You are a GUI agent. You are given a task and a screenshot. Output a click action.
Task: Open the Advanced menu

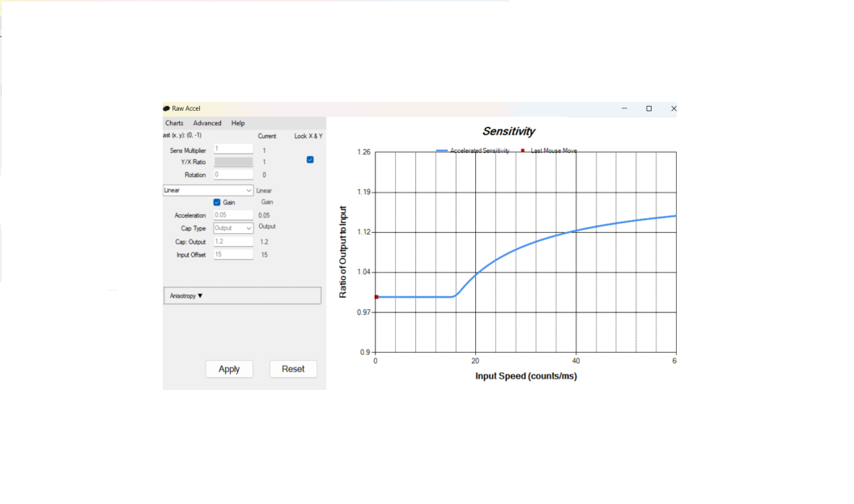pyautogui.click(x=207, y=123)
